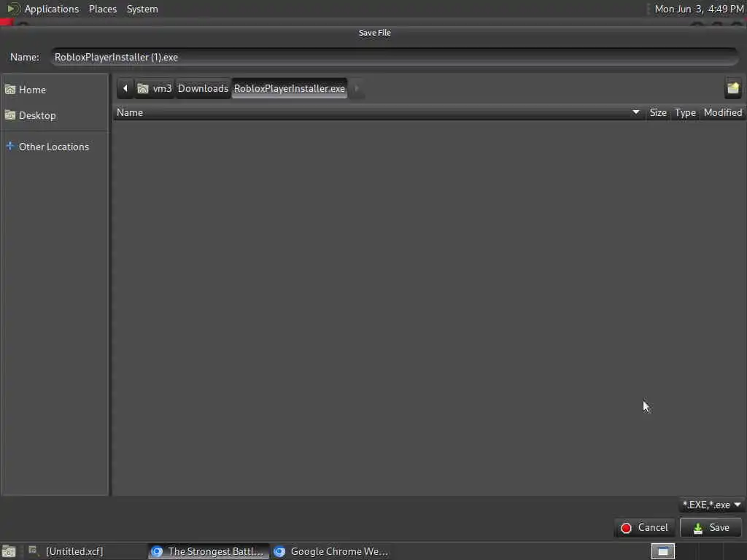Image resolution: width=747 pixels, height=560 pixels.
Task: Click the download arrow icon on Save
Action: (x=698, y=528)
